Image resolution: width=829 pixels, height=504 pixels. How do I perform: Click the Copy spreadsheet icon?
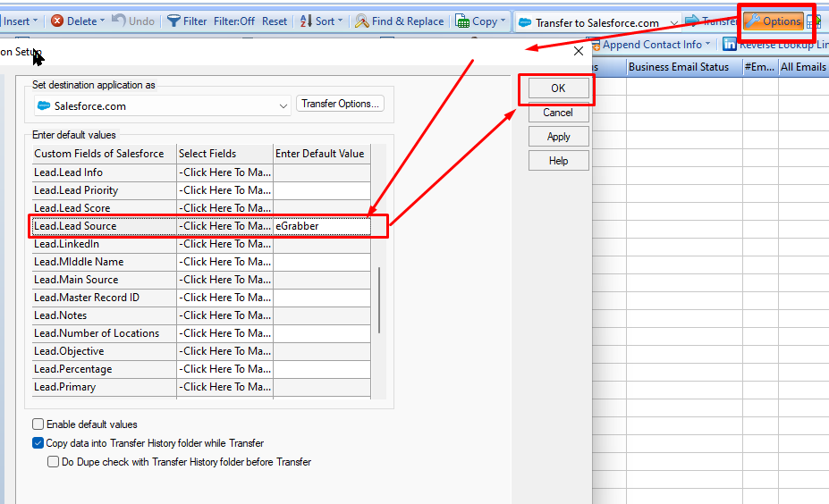462,21
